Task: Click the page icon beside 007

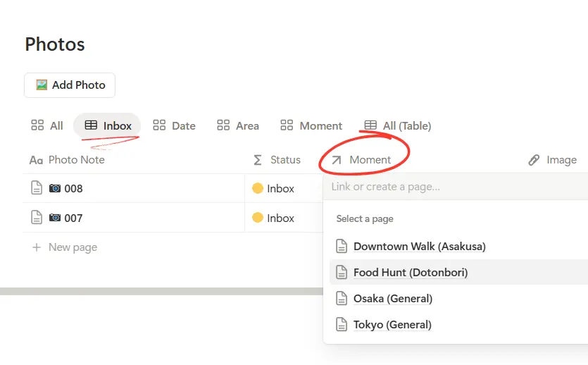Action: [37, 218]
